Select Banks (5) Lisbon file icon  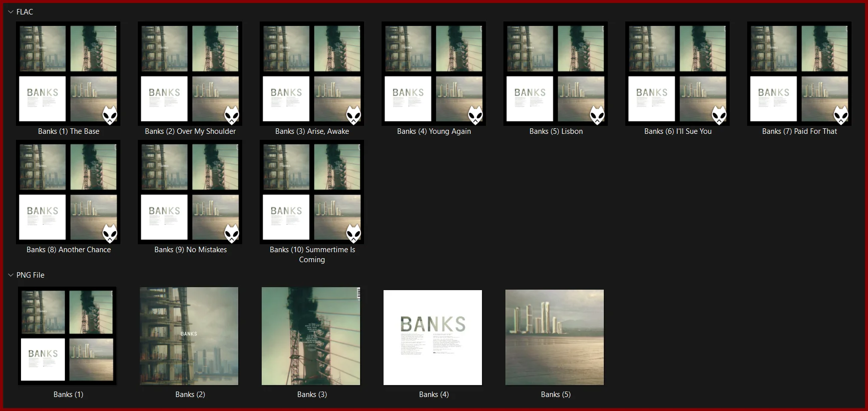coord(556,73)
